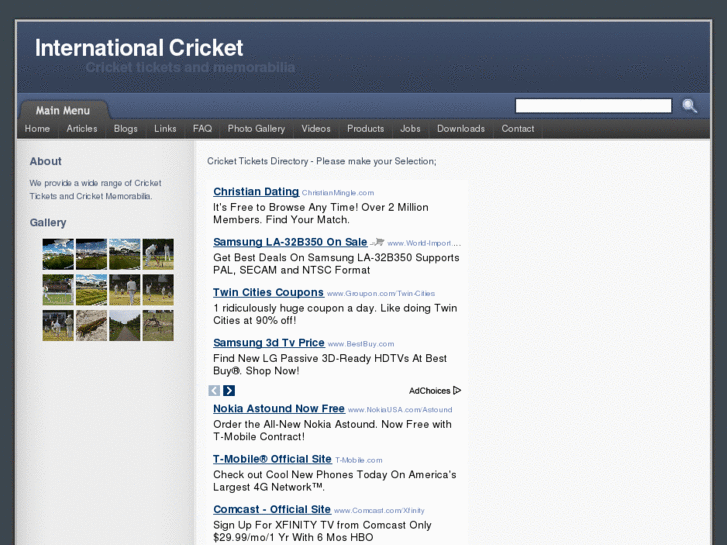Viewport: 727px width, 545px height.
Task: Click the T-Mobile.com URL
Action: (x=359, y=461)
